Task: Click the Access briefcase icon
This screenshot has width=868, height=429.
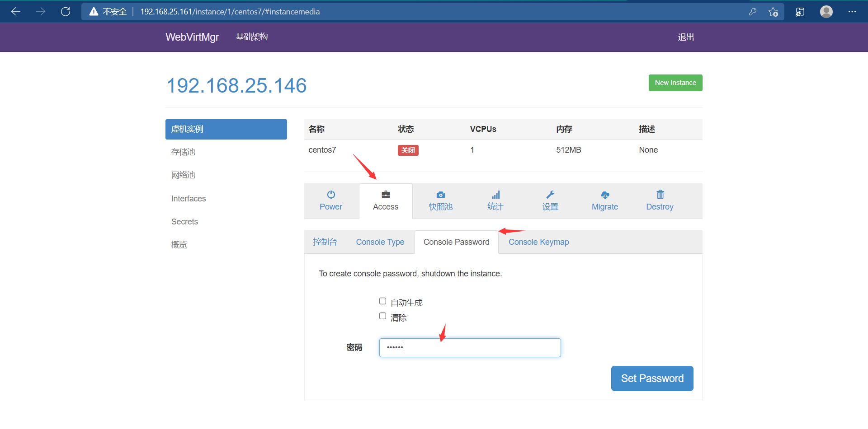Action: click(x=386, y=195)
